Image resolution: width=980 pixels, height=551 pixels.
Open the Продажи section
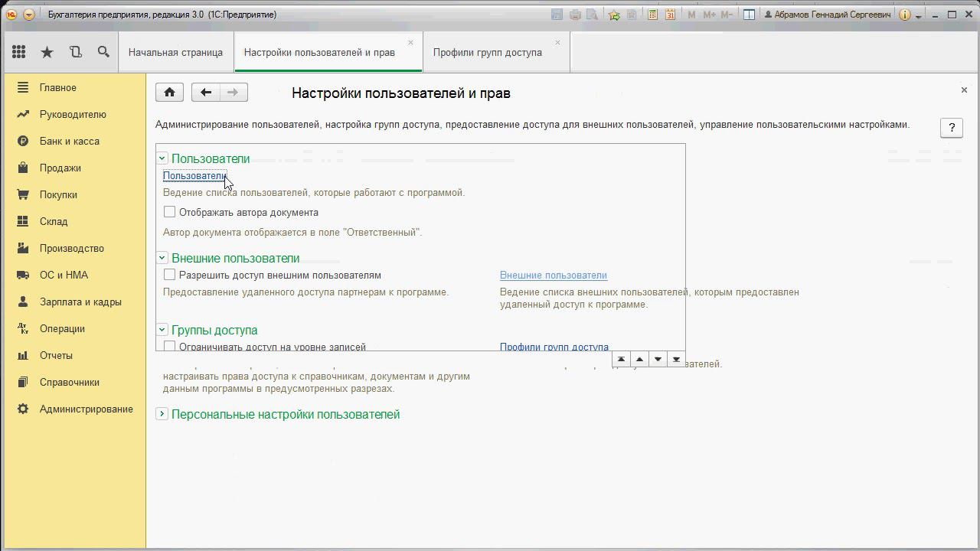click(60, 168)
